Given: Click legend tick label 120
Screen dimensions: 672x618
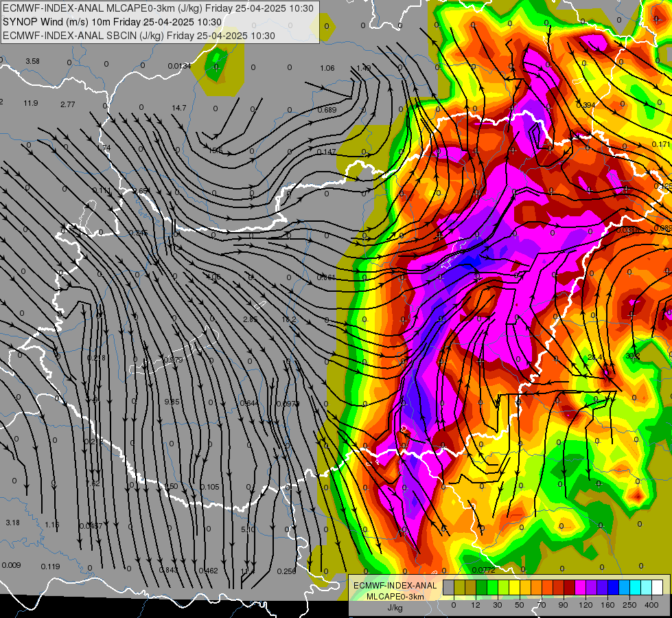Looking at the screenshot, I should [586, 605].
